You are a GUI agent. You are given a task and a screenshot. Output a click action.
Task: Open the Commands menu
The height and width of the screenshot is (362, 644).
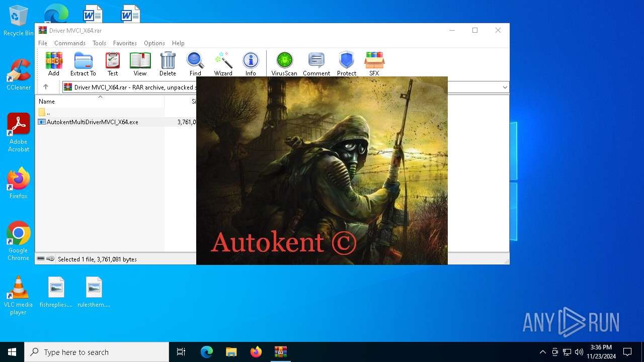(x=70, y=43)
